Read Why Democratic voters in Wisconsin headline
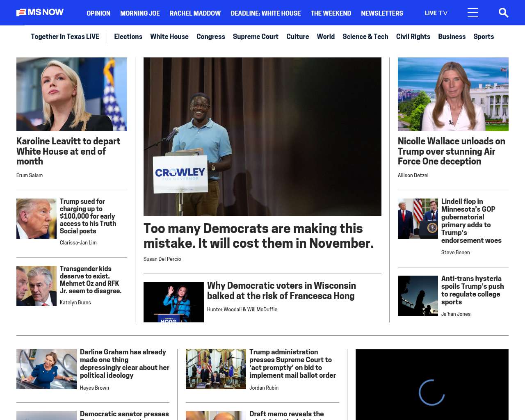The image size is (525, 420). pos(281,290)
